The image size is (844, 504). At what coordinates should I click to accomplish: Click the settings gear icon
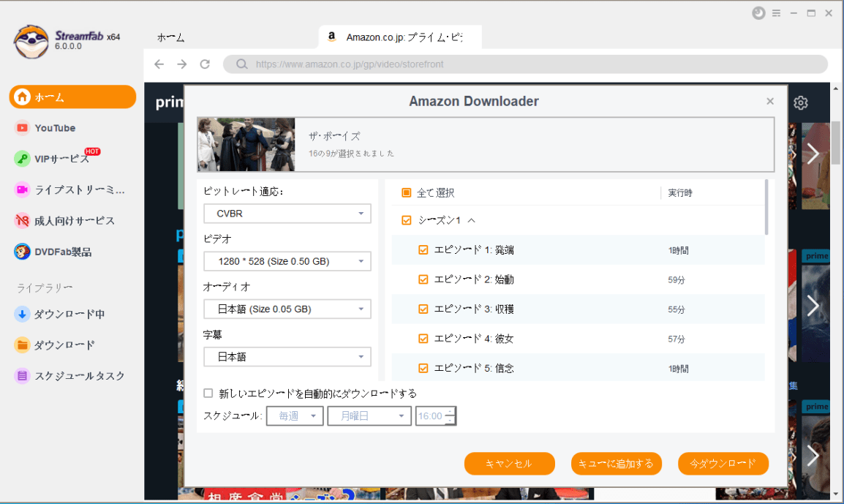pyautogui.click(x=801, y=103)
